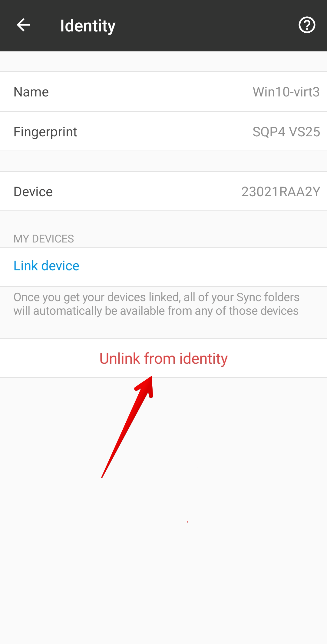The height and width of the screenshot is (644, 327).
Task: Edit the Win10-virt3 name value
Action: coord(286,92)
